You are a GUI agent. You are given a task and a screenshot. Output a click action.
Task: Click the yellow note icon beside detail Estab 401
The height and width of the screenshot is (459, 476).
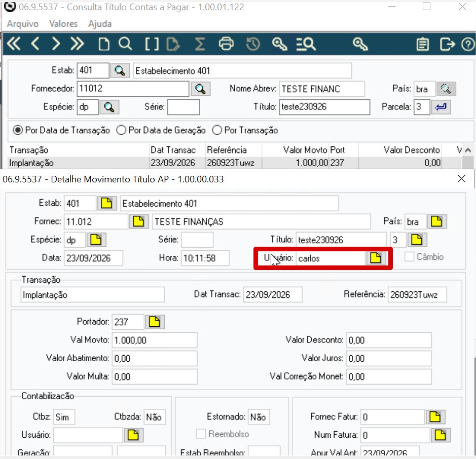[x=106, y=203]
